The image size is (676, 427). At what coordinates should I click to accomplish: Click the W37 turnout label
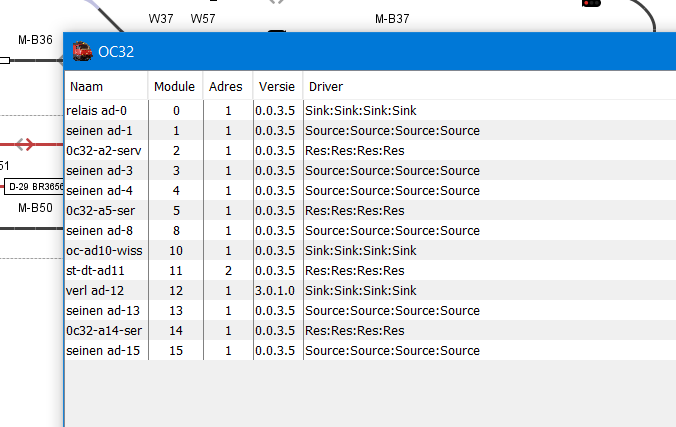160,19
